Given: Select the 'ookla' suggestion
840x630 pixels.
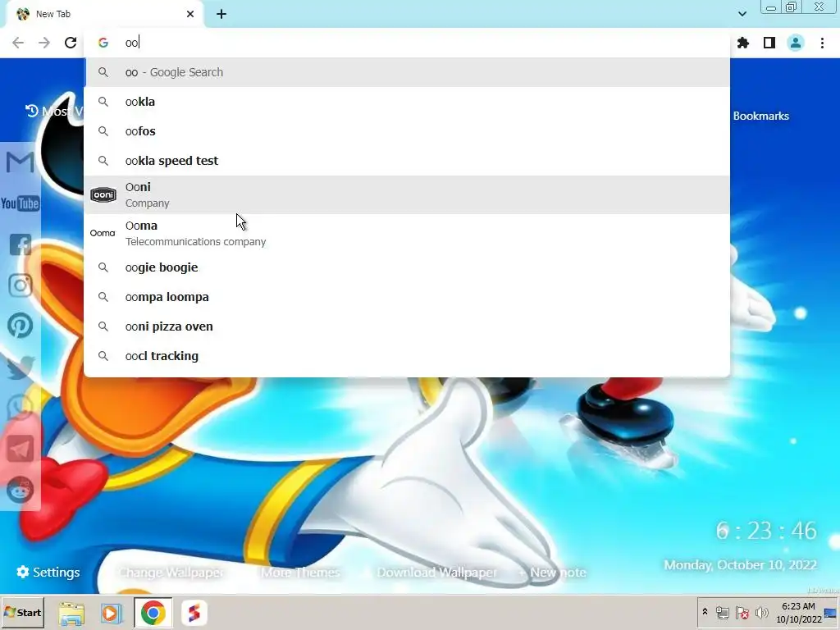Looking at the screenshot, I should (407, 102).
